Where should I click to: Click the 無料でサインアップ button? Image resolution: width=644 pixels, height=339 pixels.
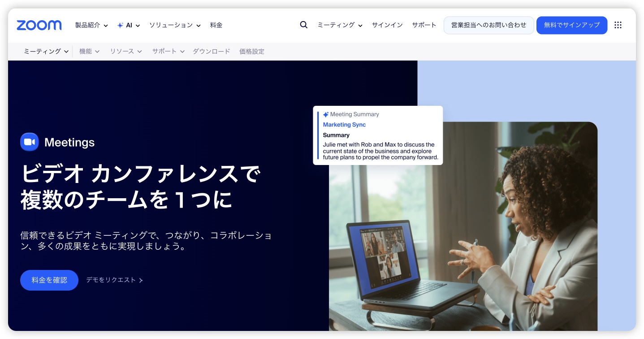click(x=571, y=25)
